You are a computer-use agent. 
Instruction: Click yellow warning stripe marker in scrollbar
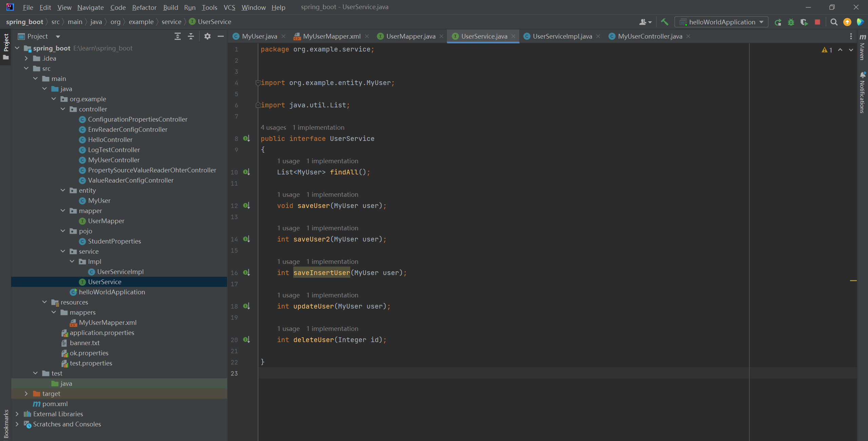[x=853, y=280]
